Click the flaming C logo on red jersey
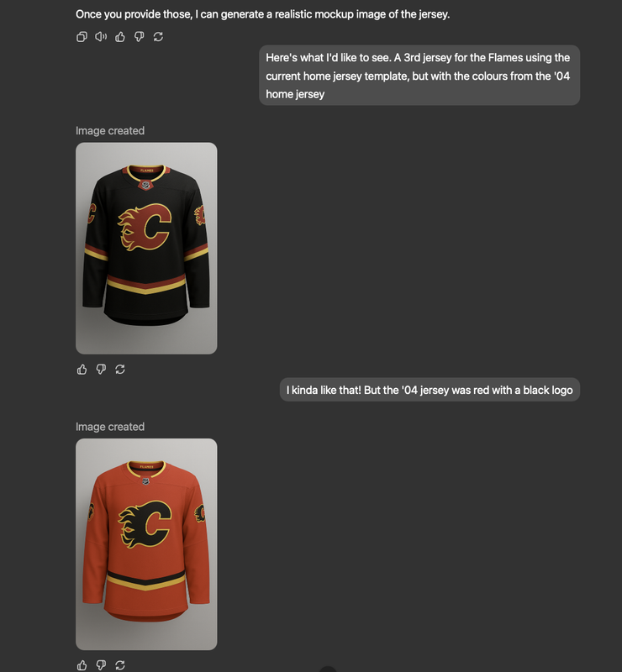Image resolution: width=622 pixels, height=672 pixels. [145, 524]
